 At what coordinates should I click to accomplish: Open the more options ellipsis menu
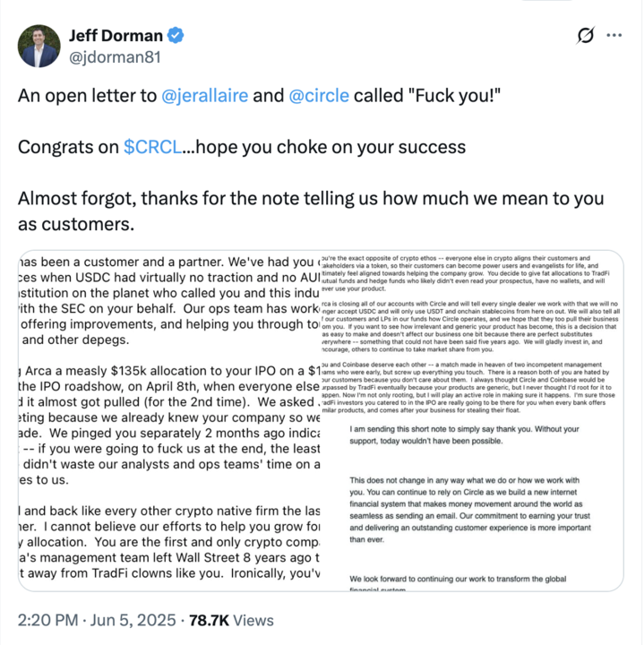tap(614, 37)
